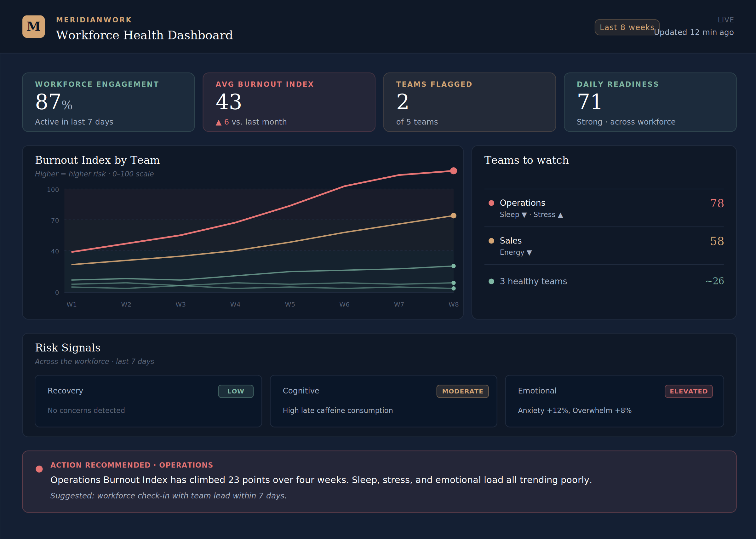Click the green dot beside healthy teams
Screen dimensions: 756x539
(x=491, y=281)
